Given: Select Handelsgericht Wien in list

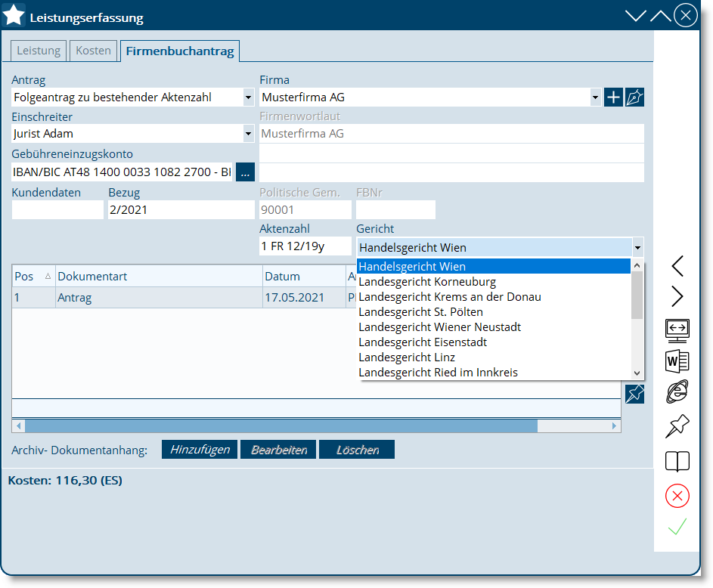Looking at the screenshot, I should click(x=494, y=266).
